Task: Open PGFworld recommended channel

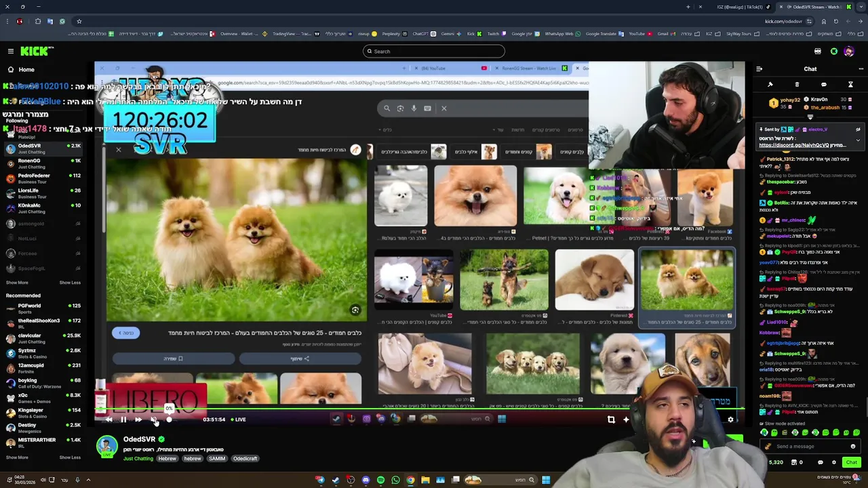Action: tap(42, 308)
